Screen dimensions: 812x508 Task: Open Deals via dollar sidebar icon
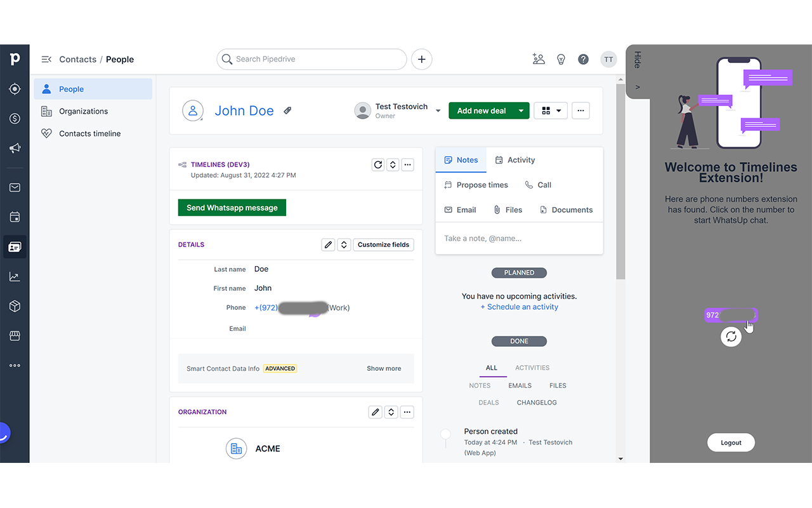click(x=15, y=119)
